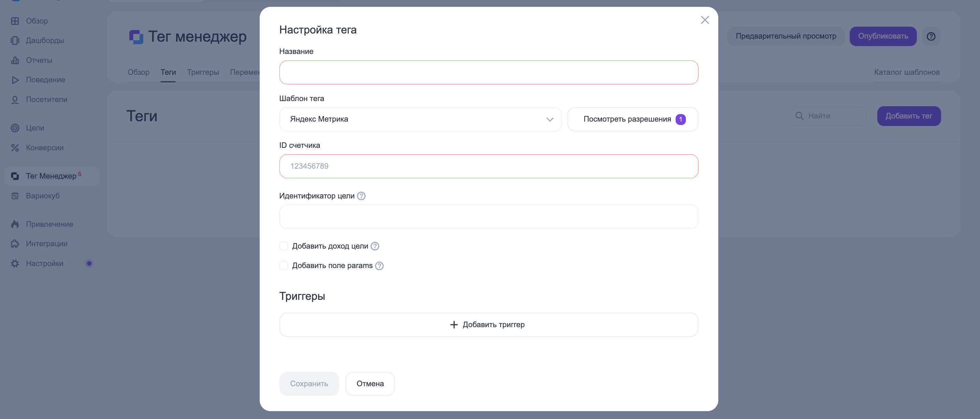Click help icon beside Добавить доход цели

[375, 246]
